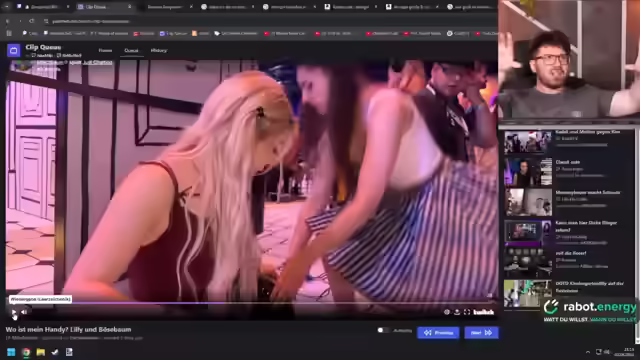640x360 pixels.
Task: Expand the system tray hidden icons chevron
Action: coord(588,352)
